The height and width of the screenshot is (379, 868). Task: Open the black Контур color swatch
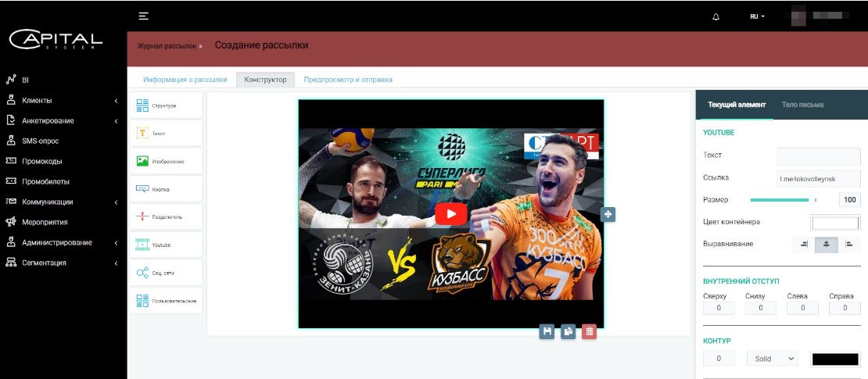tap(835, 359)
